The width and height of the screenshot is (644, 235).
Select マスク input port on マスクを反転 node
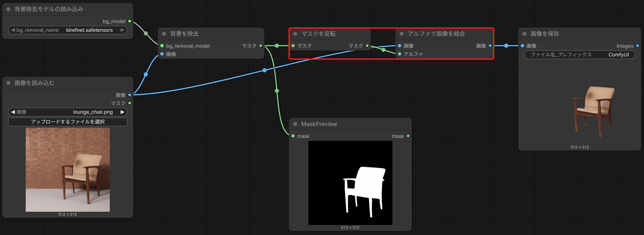(293, 46)
